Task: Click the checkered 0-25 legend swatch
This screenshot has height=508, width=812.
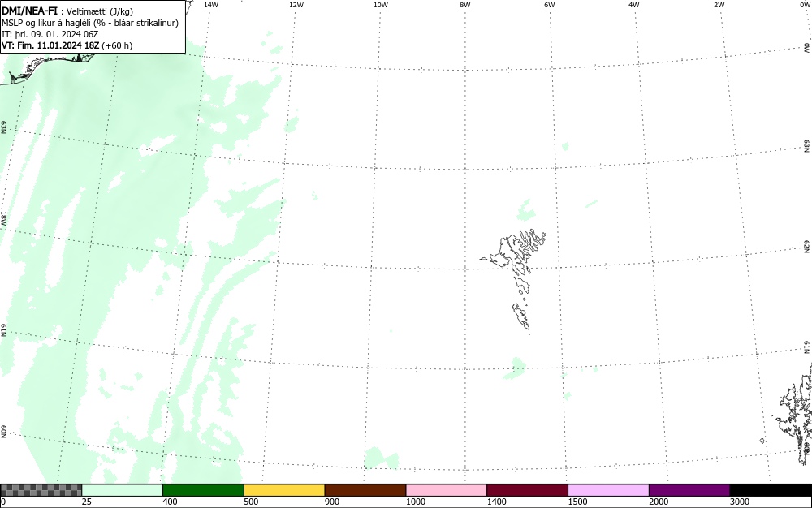Action: 41,490
